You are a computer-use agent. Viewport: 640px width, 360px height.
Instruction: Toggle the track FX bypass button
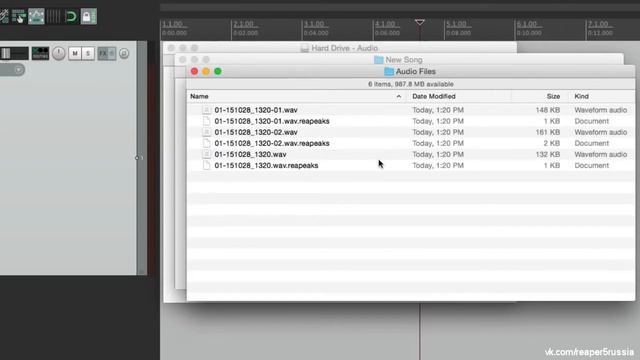[x=112, y=53]
